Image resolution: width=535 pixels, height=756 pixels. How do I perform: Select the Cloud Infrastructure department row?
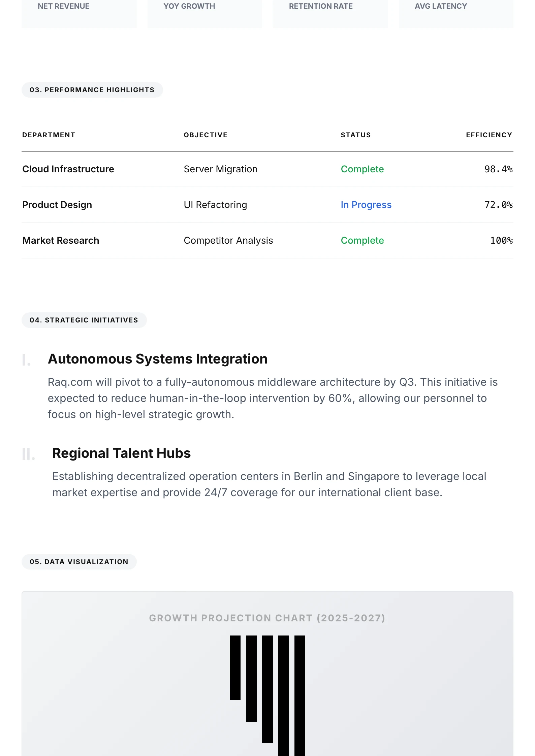[68, 169]
